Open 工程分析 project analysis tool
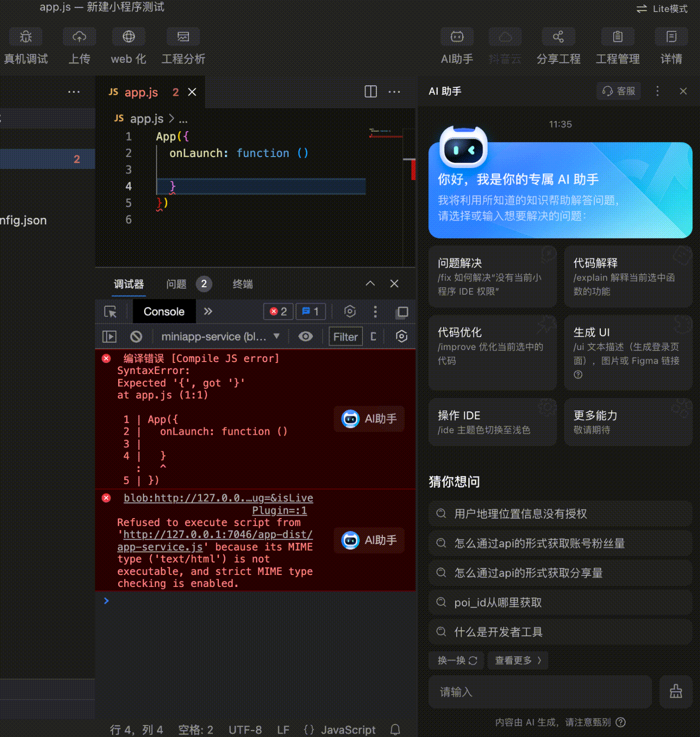The height and width of the screenshot is (737, 700). pyautogui.click(x=183, y=37)
